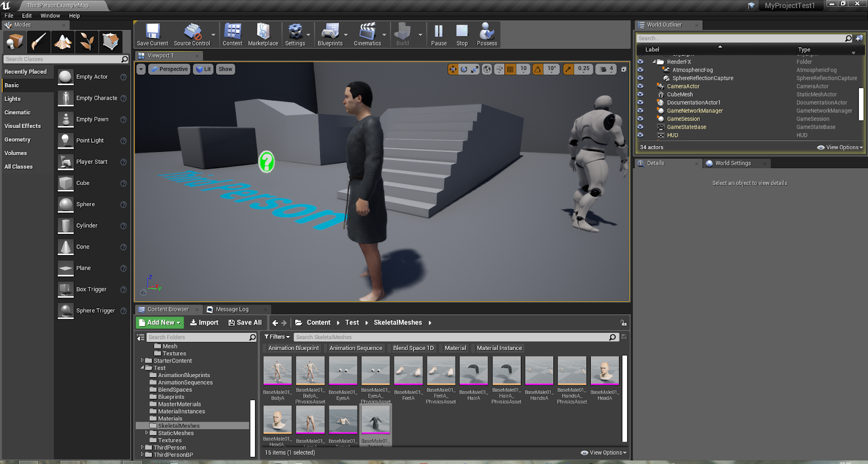Open the Content toolbar button
The width and height of the screenshot is (868, 464).
232,35
